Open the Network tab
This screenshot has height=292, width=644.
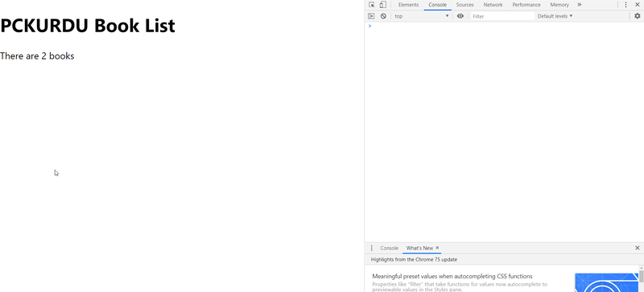(493, 5)
